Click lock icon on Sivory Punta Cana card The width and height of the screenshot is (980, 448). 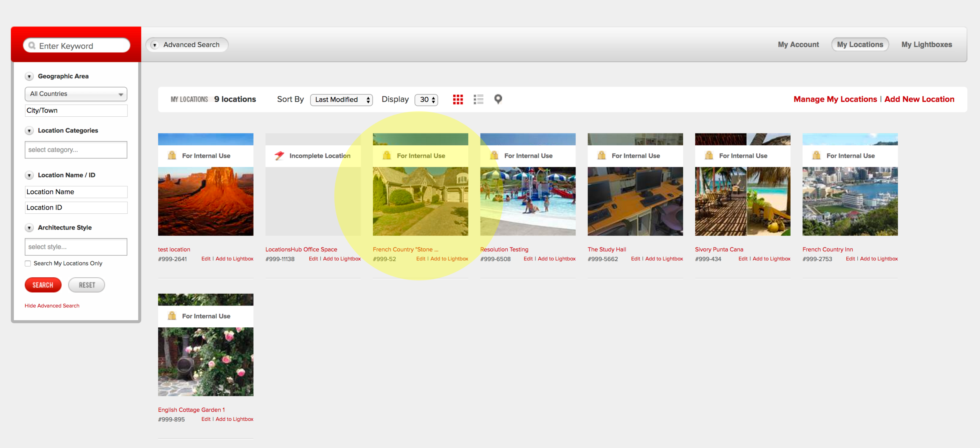(709, 155)
